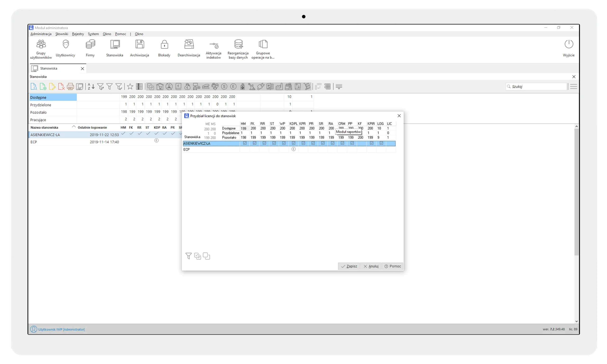Click the Wyjście power icon
Viewport: 607px width, 364px height.
pos(569,45)
